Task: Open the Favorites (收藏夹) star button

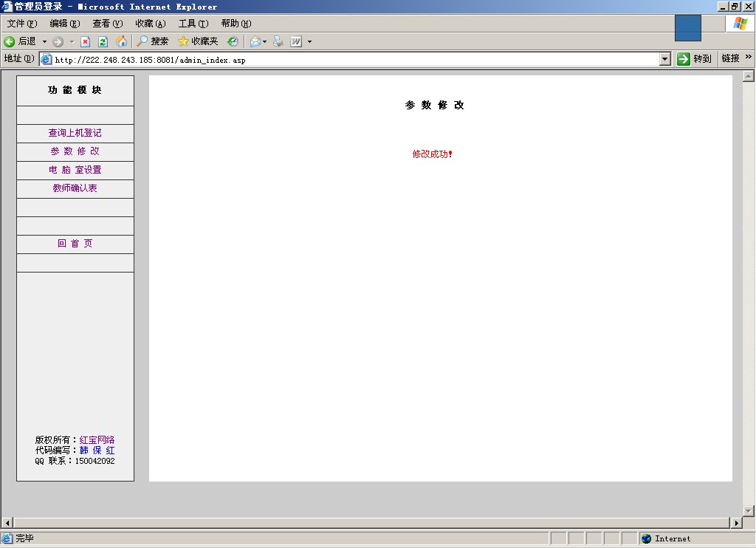Action: coord(198,41)
